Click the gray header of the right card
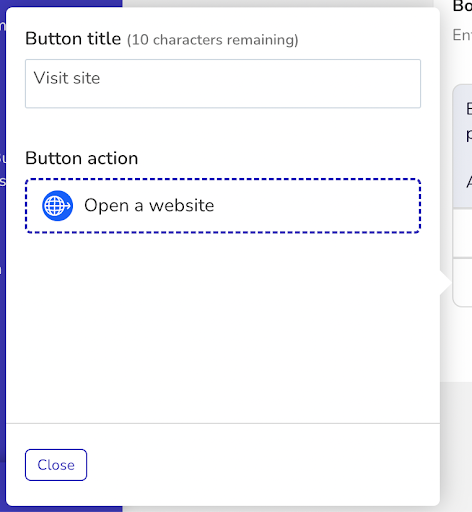The image size is (472, 512). (x=462, y=147)
